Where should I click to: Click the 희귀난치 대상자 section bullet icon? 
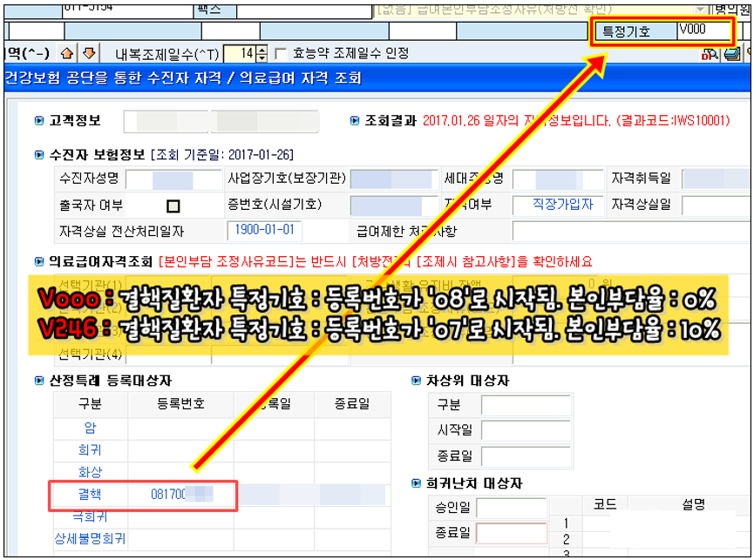[x=416, y=483]
